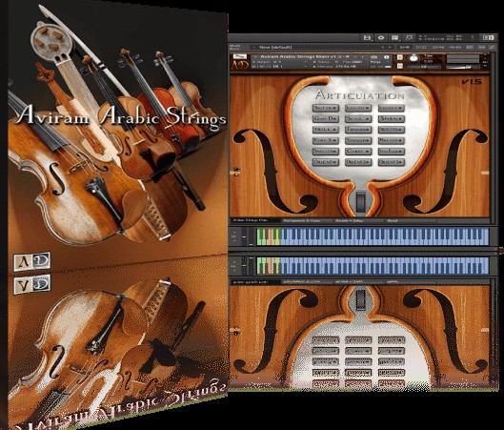Click next multi arrow beside New (default)
Viewport: 504px width, 430px height.
[x=391, y=48]
